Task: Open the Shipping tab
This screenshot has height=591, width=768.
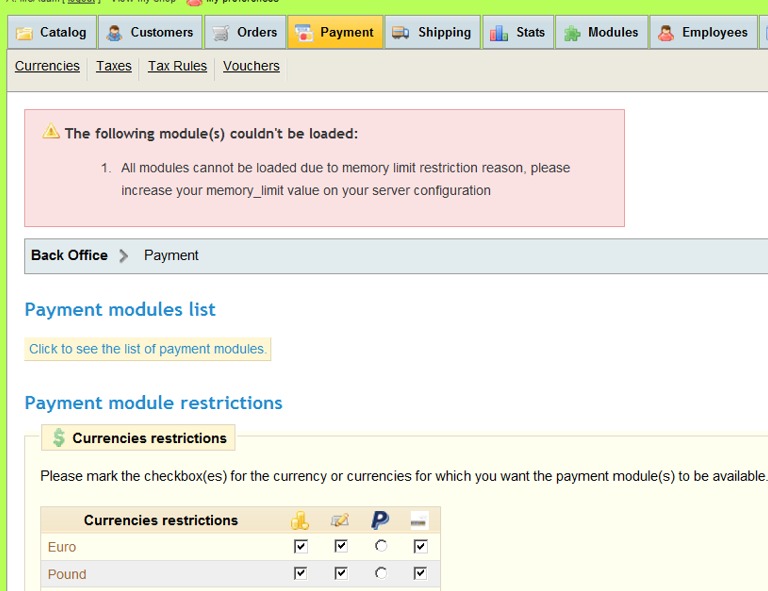Action: tap(432, 32)
